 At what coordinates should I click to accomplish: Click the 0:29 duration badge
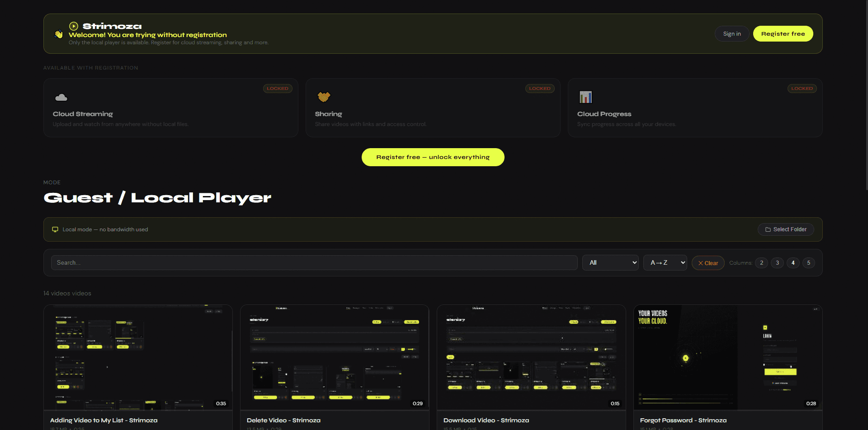[x=418, y=404]
